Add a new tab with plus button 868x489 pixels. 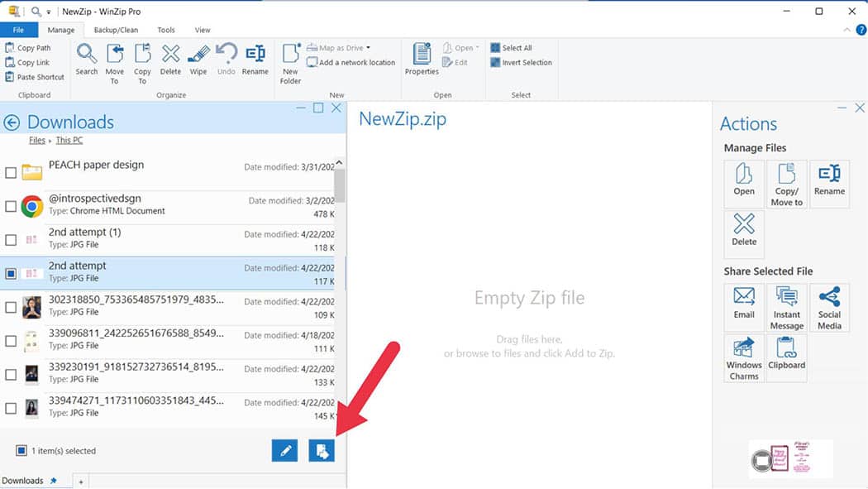[x=81, y=482]
